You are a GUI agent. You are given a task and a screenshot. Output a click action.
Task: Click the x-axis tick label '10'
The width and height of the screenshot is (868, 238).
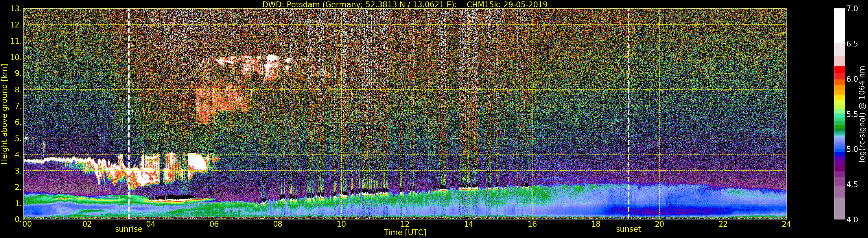pyautogui.click(x=341, y=224)
